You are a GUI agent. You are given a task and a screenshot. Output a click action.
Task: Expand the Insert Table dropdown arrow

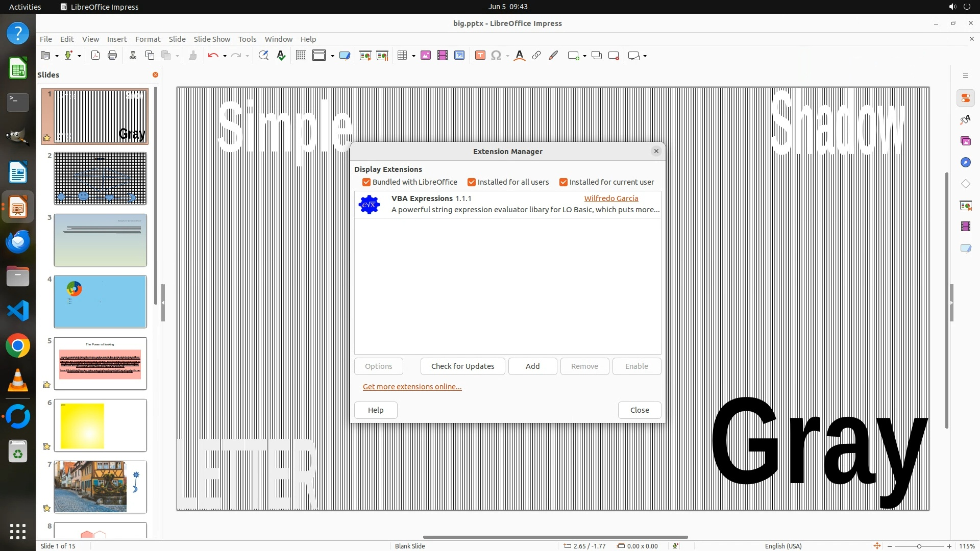click(x=413, y=56)
